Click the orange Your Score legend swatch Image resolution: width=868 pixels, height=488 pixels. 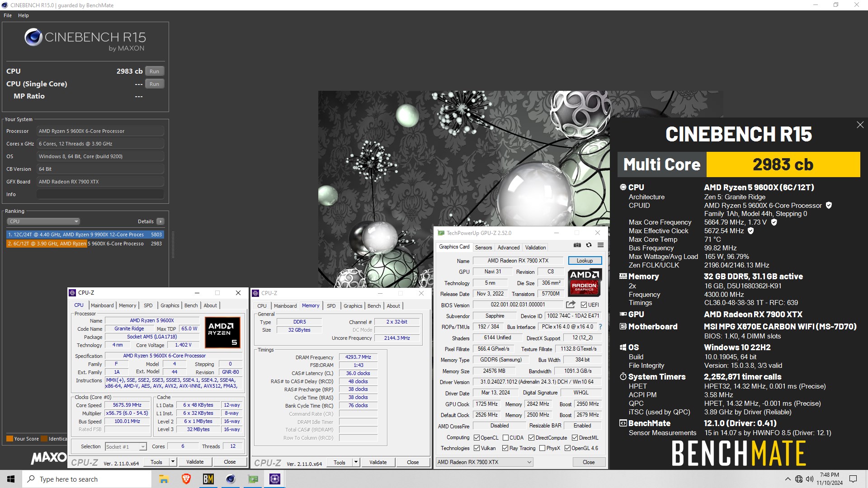(x=9, y=438)
